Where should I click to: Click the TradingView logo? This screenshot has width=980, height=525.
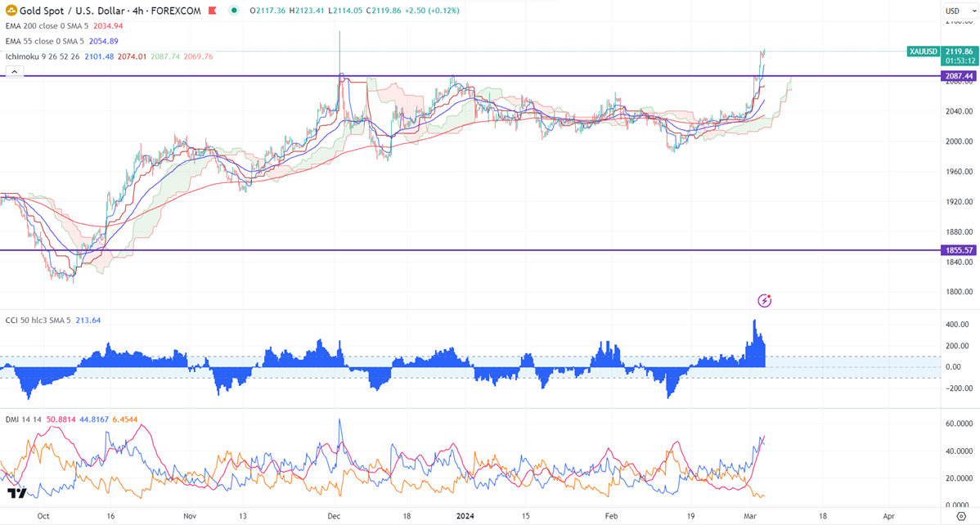[x=17, y=493]
